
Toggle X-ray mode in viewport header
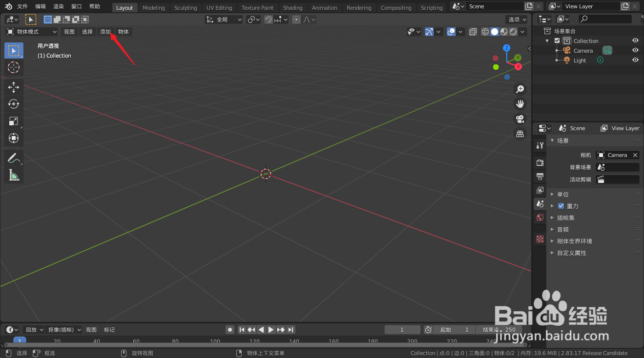click(x=473, y=32)
